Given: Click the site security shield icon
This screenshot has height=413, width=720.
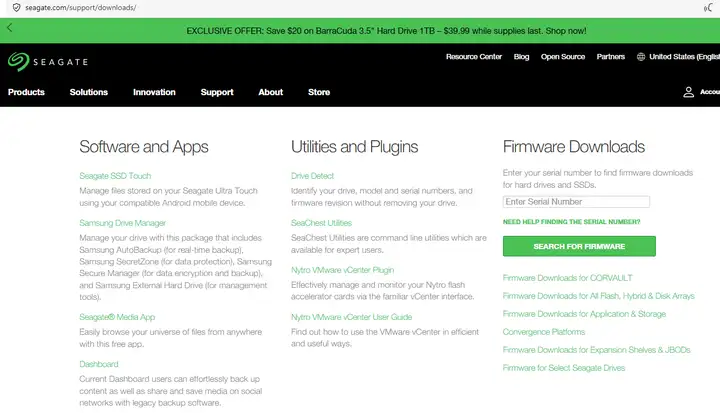Looking at the screenshot, I should [17, 7].
